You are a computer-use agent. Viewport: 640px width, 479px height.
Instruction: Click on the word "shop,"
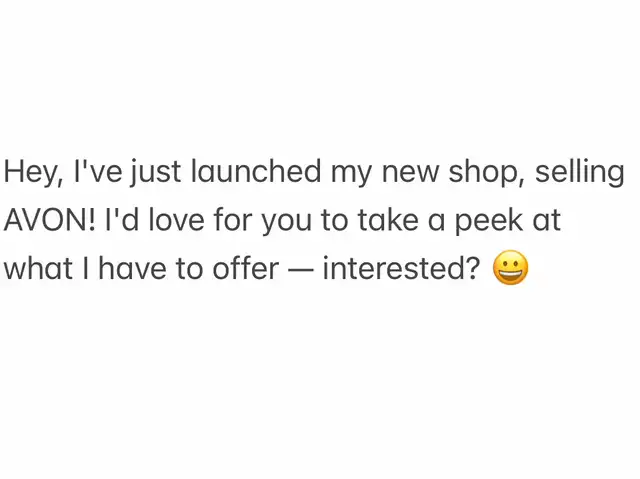486,172
